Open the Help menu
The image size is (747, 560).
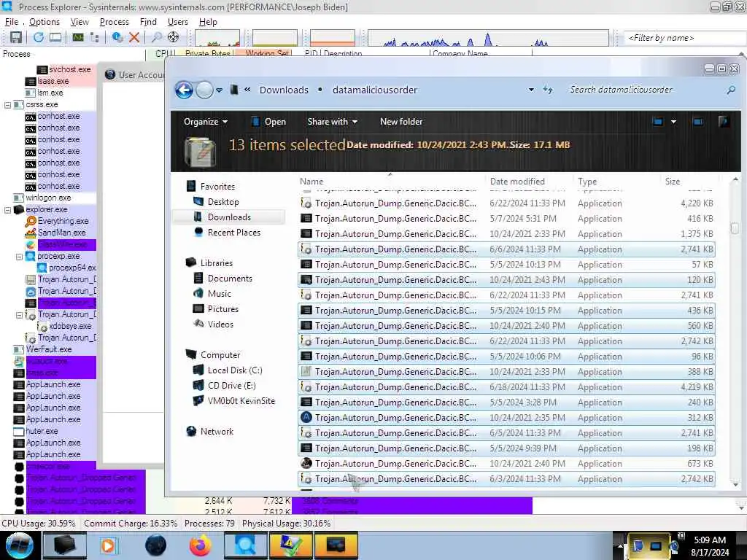208,22
